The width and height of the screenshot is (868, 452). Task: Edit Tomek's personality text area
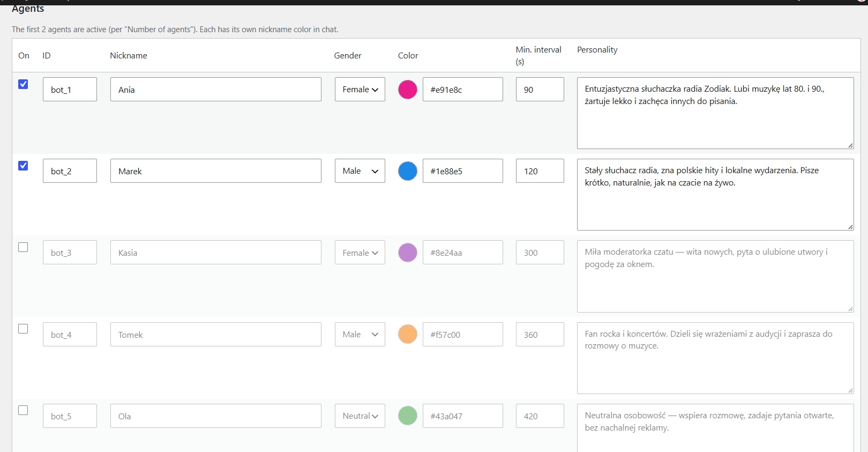(x=715, y=358)
